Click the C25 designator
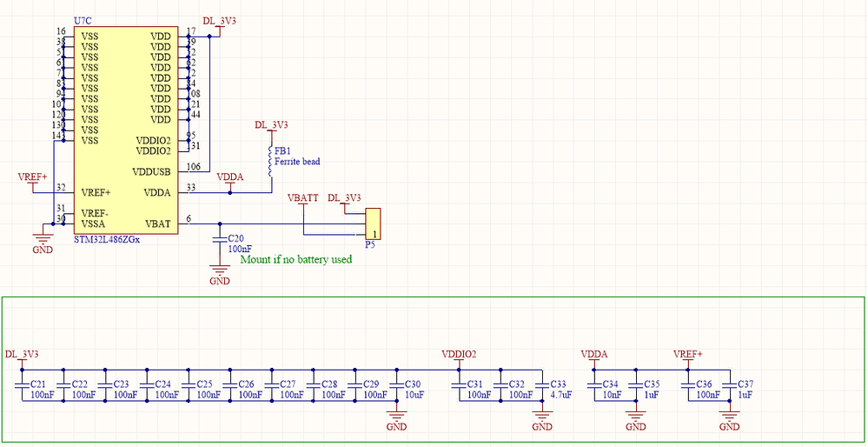The height and width of the screenshot is (447, 868). pyautogui.click(x=204, y=384)
